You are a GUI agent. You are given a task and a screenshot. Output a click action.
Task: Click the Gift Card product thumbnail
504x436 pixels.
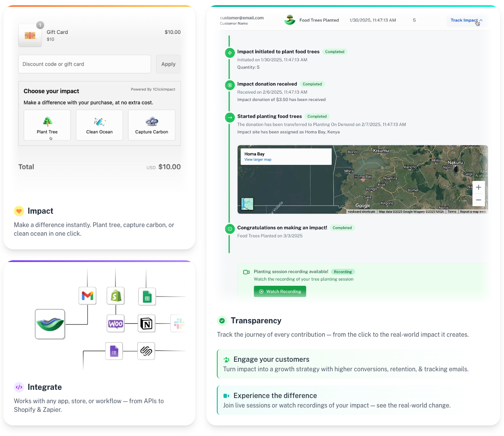pyautogui.click(x=30, y=35)
